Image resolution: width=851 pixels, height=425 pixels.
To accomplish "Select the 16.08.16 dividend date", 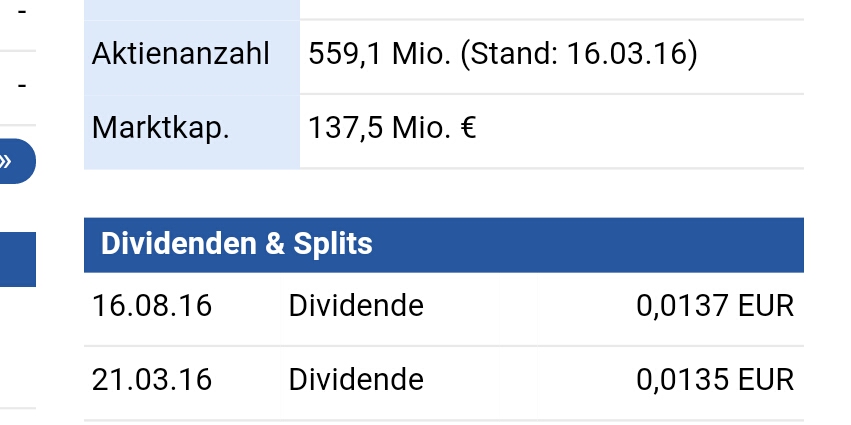I will tap(152, 305).
